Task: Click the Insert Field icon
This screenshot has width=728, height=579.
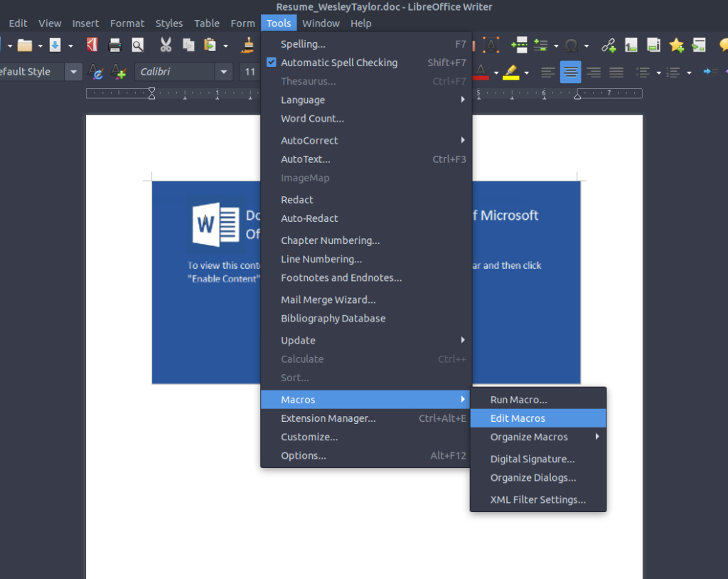Action: (x=540, y=45)
